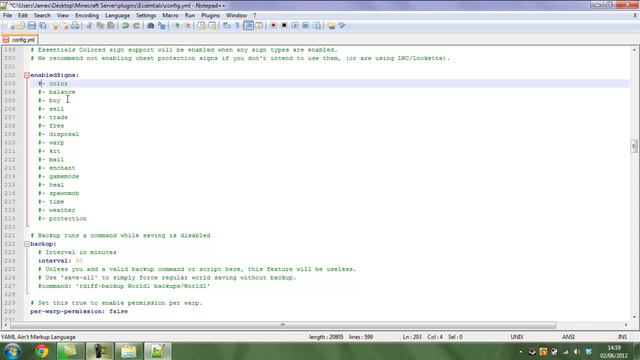Screen dimensions: 640x360
Task: Click the scroll up arrow
Action: (x=634, y=50)
